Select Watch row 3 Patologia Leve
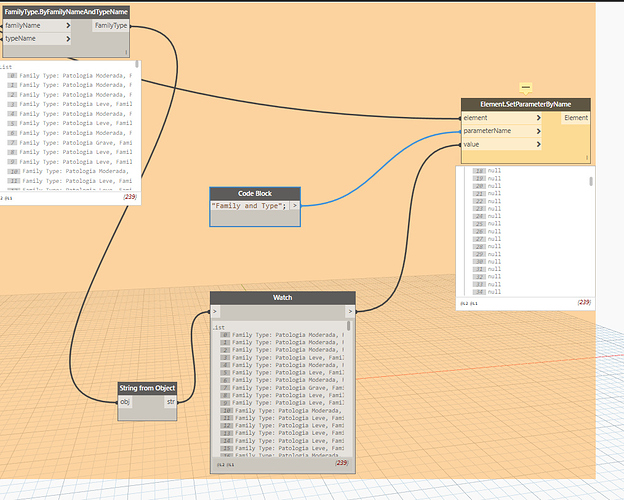This screenshot has width=624, height=500. (x=282, y=357)
